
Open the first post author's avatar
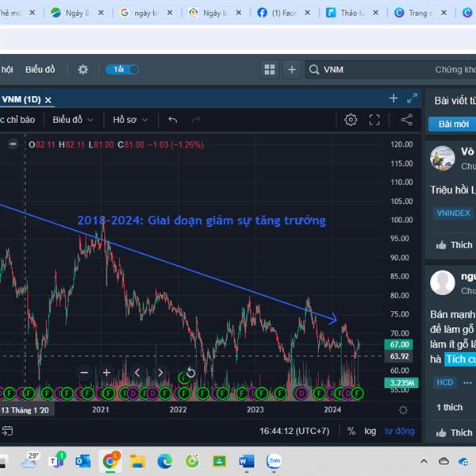[443, 158]
